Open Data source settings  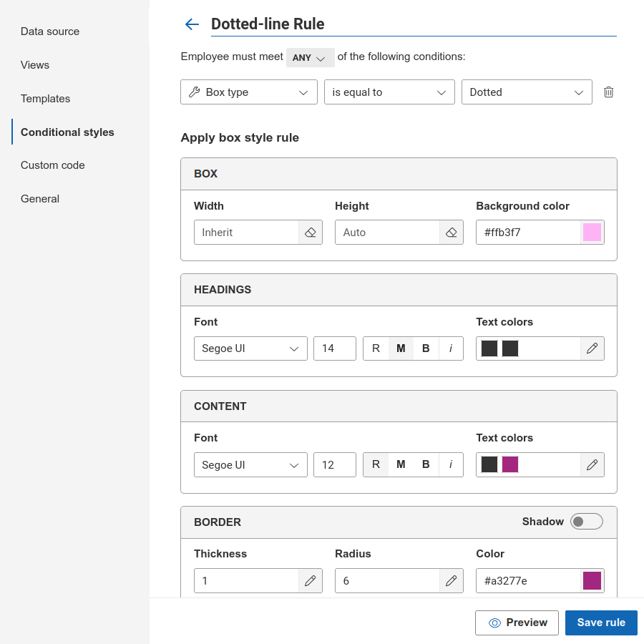coord(50,31)
